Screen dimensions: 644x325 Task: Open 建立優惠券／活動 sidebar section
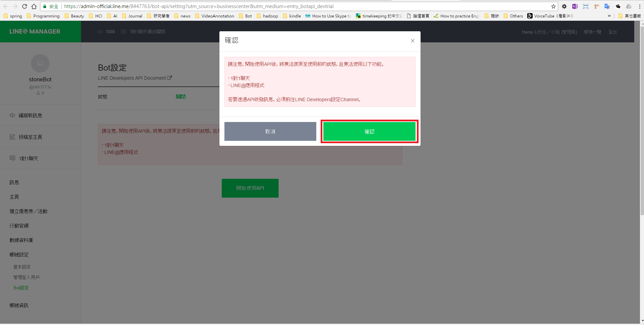[28, 211]
